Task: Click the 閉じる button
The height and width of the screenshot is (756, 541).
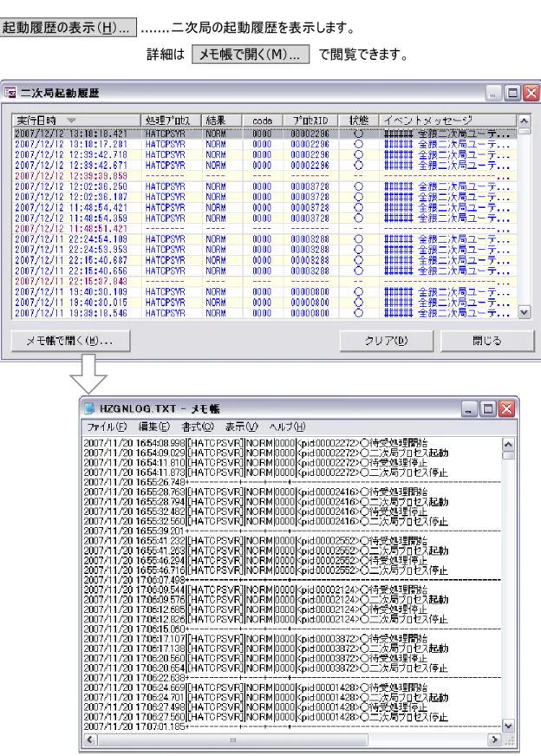Action: click(487, 341)
